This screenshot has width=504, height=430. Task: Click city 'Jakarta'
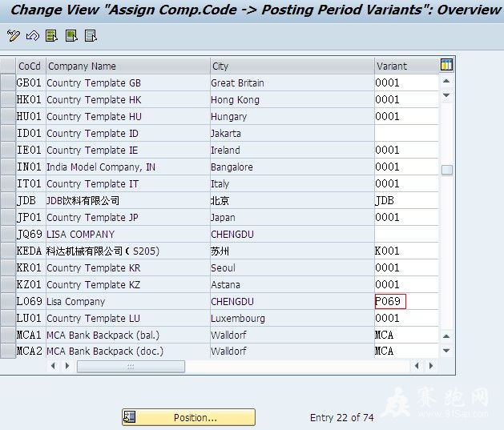pos(226,133)
